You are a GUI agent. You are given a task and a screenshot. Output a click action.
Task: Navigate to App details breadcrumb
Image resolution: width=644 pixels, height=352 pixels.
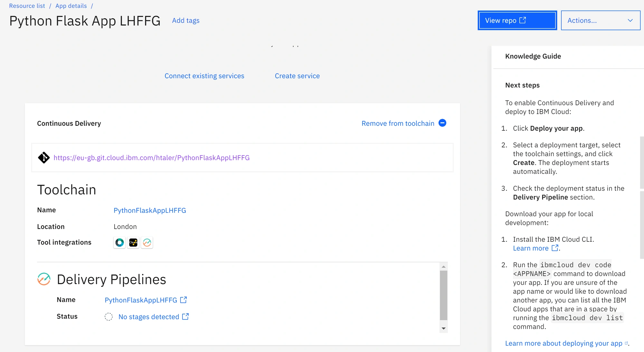[x=71, y=6]
